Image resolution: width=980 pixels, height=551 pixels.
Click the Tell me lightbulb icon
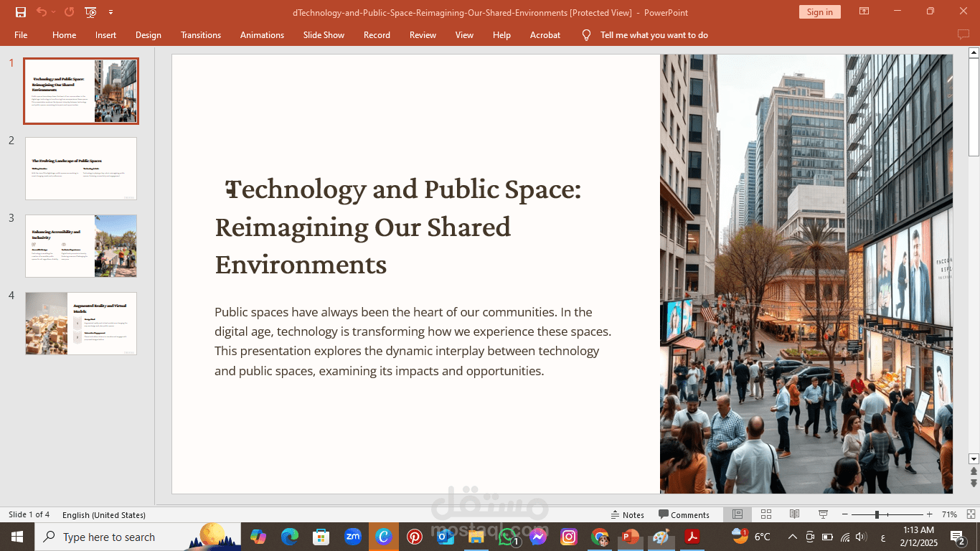(586, 34)
